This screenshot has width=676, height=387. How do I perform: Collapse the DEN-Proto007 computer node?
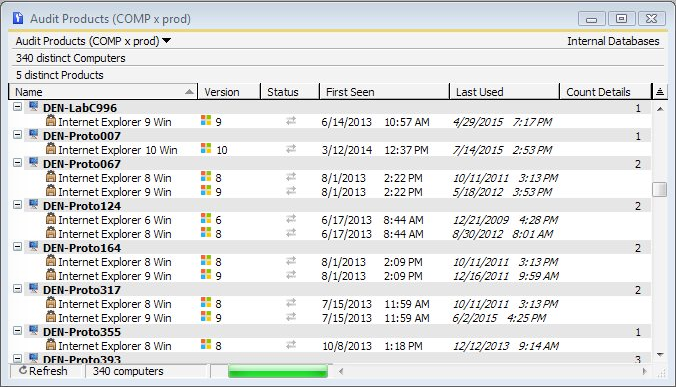pyautogui.click(x=17, y=135)
